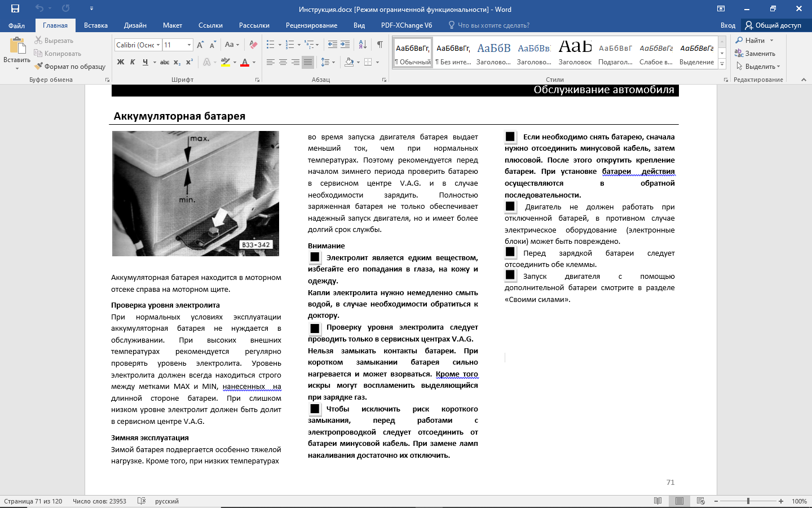
Task: Open the line spacing dropdown
Action: tap(328, 62)
